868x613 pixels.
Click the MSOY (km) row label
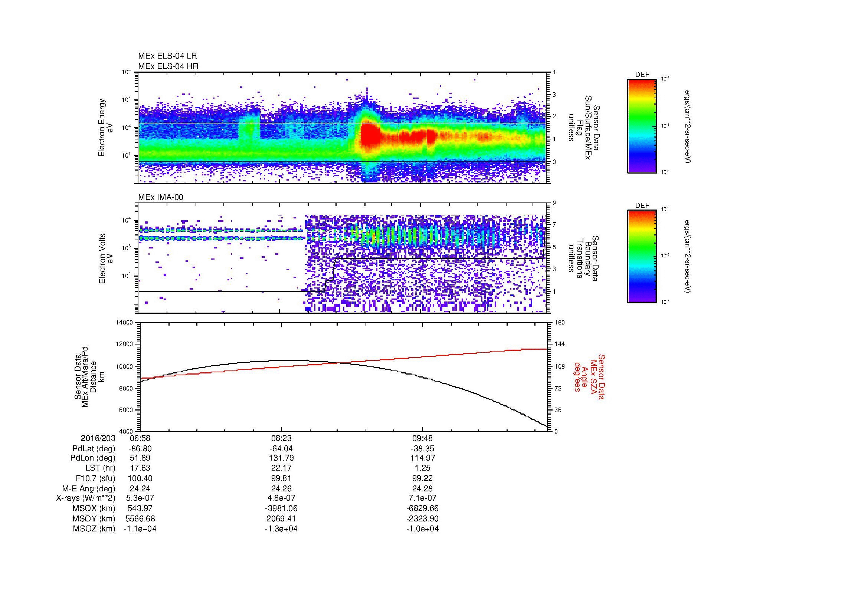click(94, 518)
